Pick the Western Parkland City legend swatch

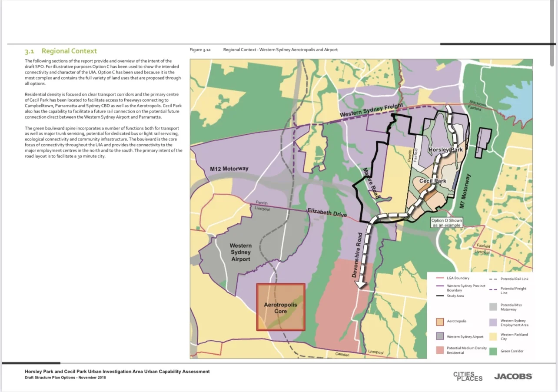493,336
